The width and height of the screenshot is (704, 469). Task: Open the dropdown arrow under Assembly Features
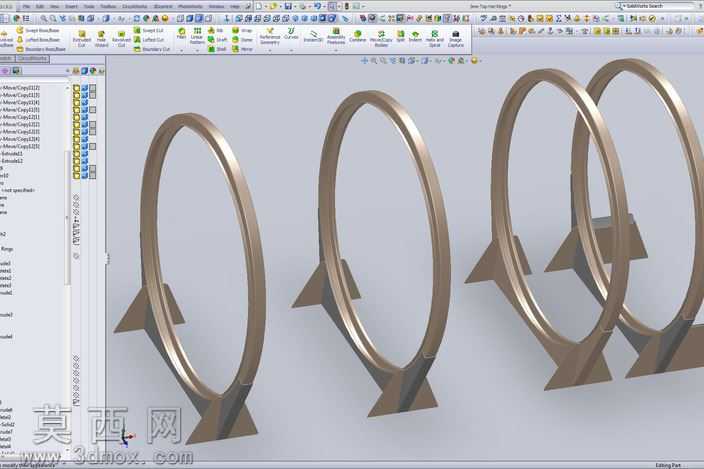tap(336, 51)
